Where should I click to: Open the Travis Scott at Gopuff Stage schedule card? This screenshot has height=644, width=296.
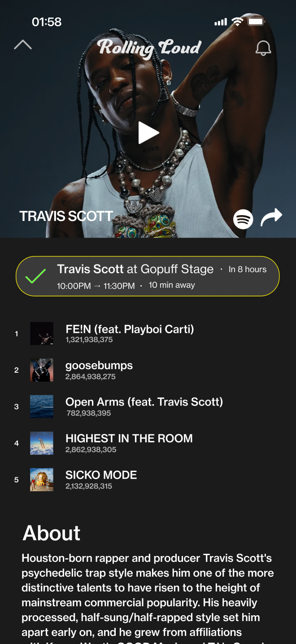(x=148, y=276)
